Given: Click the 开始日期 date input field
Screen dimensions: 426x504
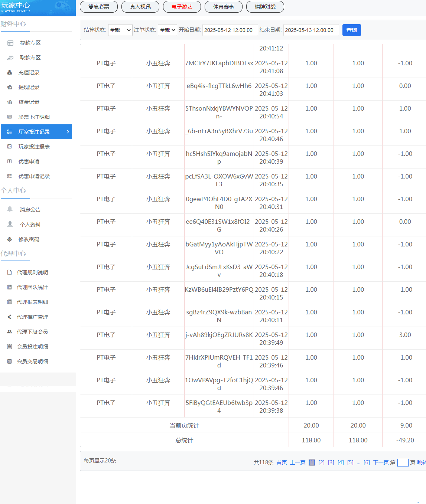Looking at the screenshot, I should point(230,30).
